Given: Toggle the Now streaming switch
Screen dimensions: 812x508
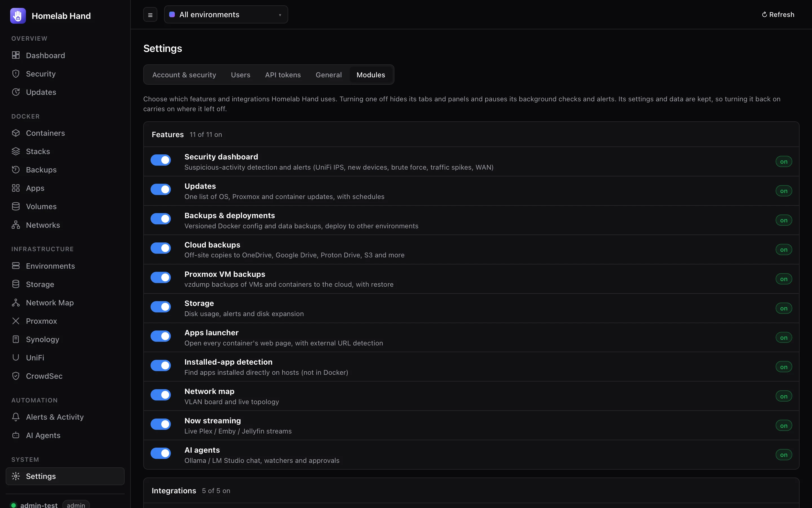Looking at the screenshot, I should tap(161, 424).
